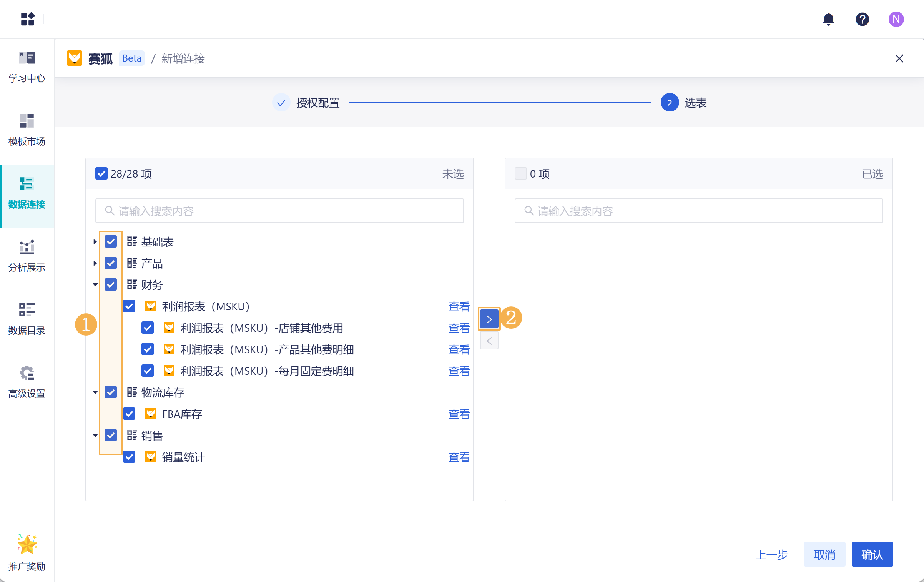The height and width of the screenshot is (582, 924).
Task: Click the notification bell icon
Action: point(828,19)
